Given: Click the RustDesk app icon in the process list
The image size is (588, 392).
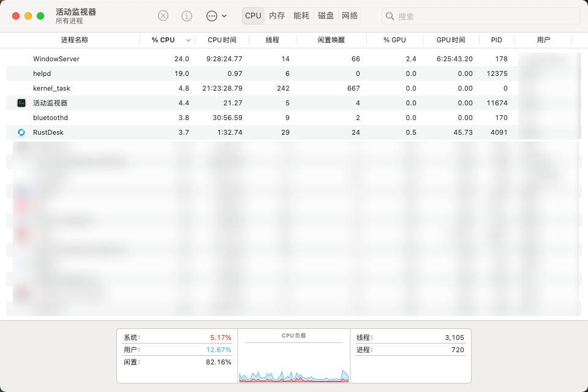Looking at the screenshot, I should [x=20, y=132].
